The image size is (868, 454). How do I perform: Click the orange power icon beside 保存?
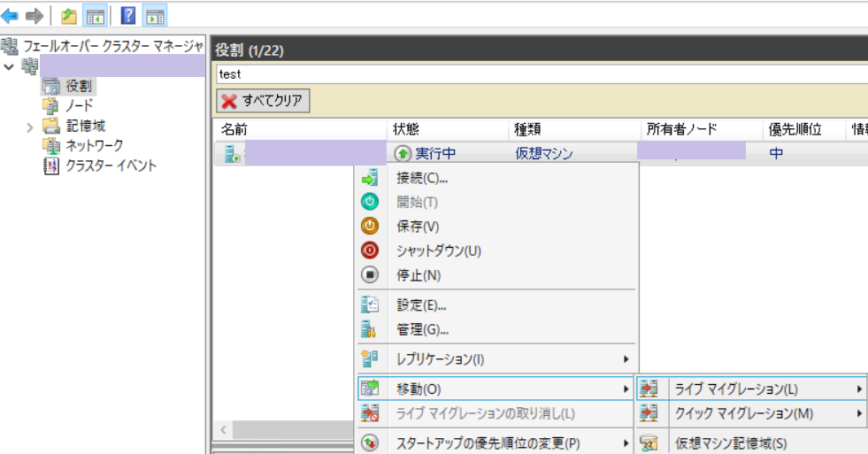370,226
